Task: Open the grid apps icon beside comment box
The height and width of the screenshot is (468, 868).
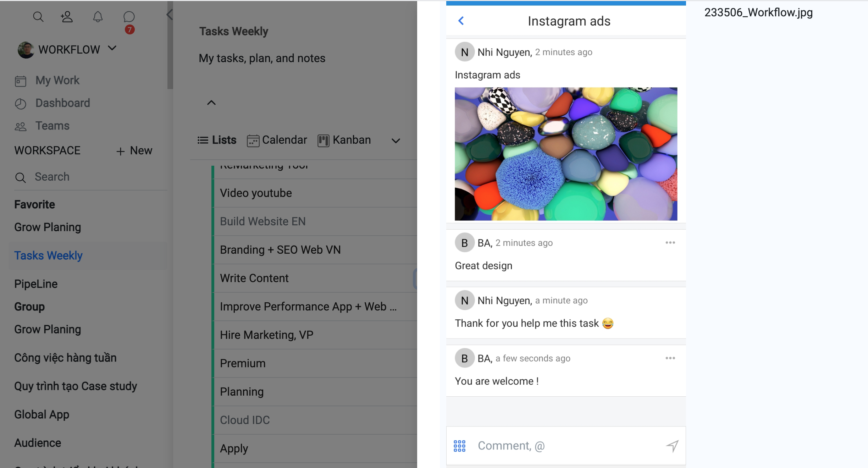Action: [x=459, y=446]
